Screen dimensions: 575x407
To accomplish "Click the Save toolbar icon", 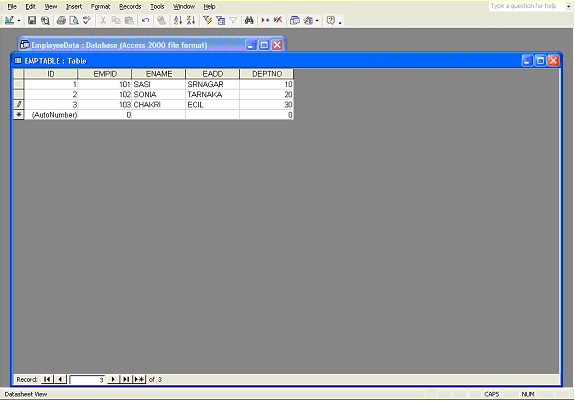I will tap(32, 21).
